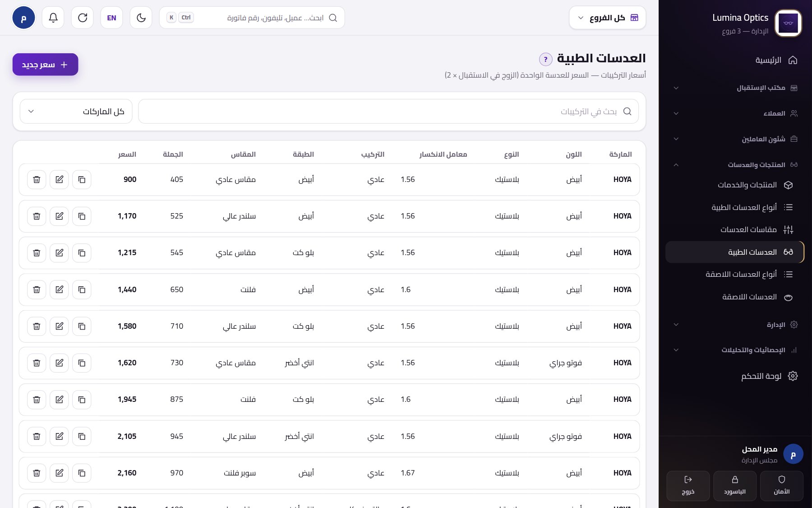812x508 pixels.
Task: Open المنتجات والخدمات in sidebar
Action: pos(735,185)
